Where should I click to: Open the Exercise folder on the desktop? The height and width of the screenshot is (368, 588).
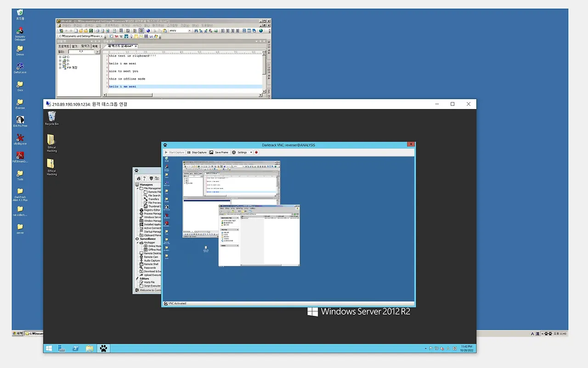20,104
